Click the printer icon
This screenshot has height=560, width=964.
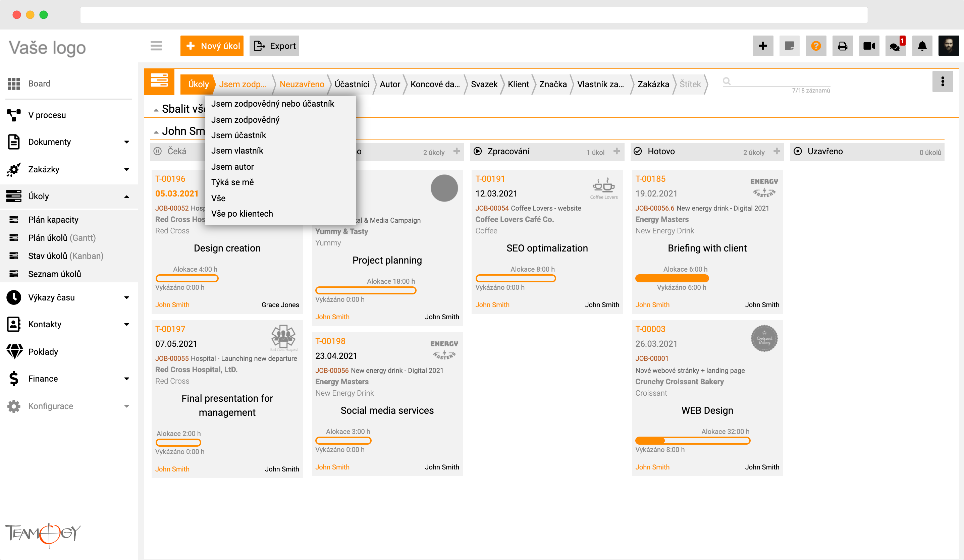(x=842, y=46)
